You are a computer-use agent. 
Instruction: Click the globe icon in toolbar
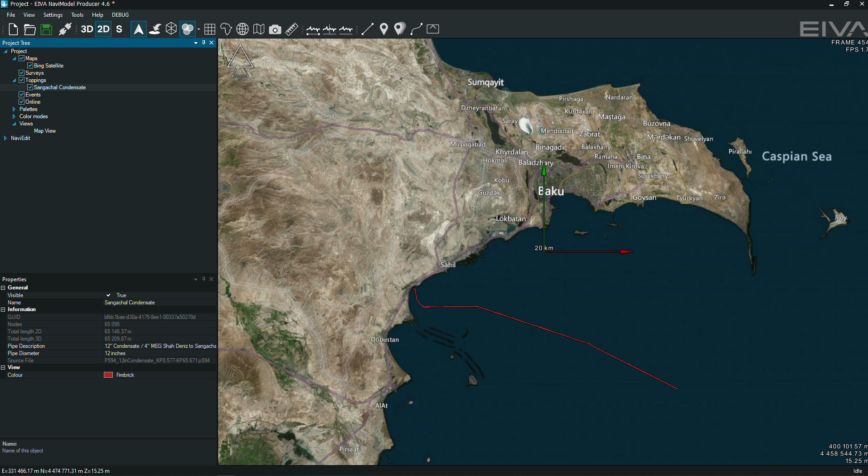pyautogui.click(x=242, y=29)
